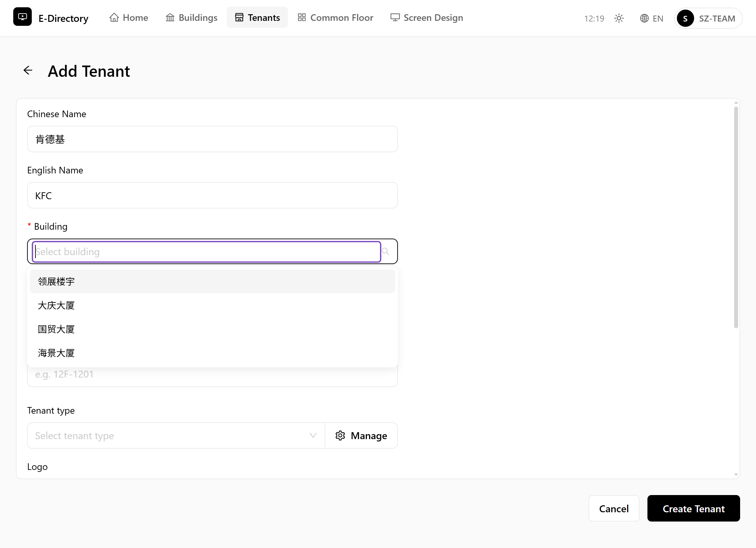The width and height of the screenshot is (756, 548).
Task: Click the Home house icon
Action: pos(114,17)
